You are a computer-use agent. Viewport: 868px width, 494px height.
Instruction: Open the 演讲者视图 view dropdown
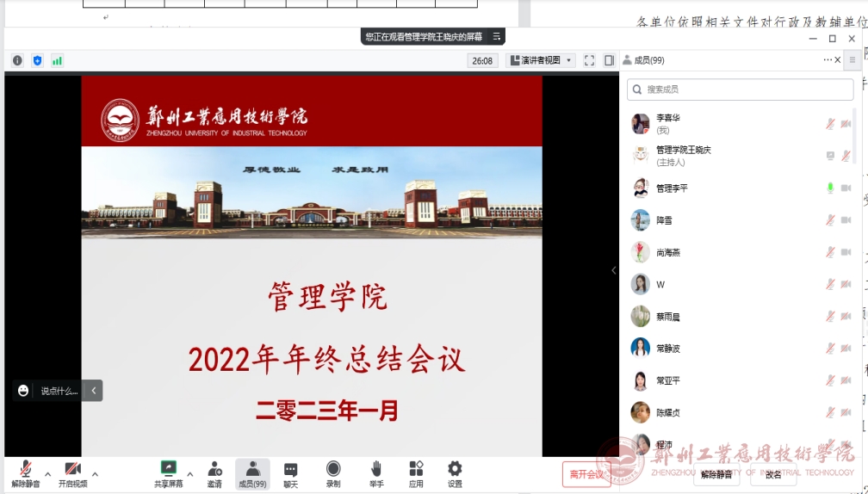coord(541,60)
